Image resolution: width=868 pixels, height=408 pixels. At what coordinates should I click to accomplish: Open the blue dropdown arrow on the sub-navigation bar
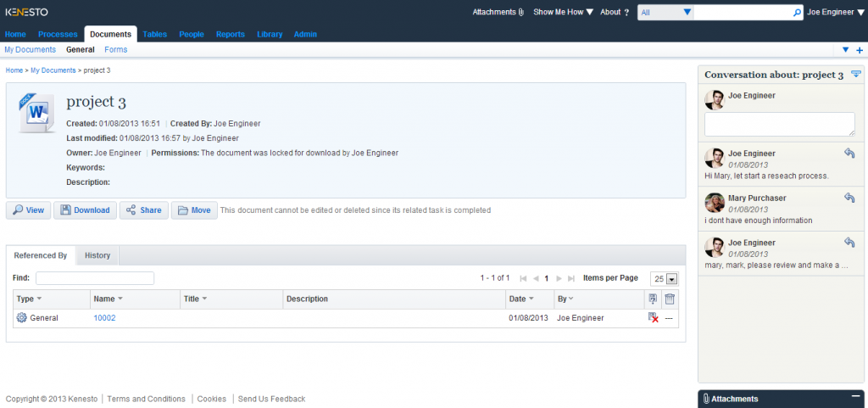(845, 50)
